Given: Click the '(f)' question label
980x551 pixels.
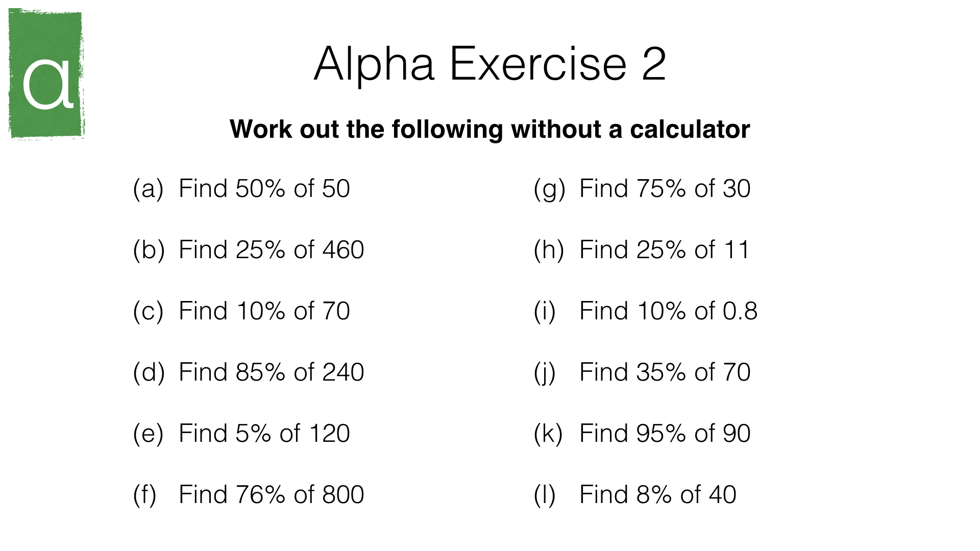Looking at the screenshot, I should pyautogui.click(x=144, y=495).
